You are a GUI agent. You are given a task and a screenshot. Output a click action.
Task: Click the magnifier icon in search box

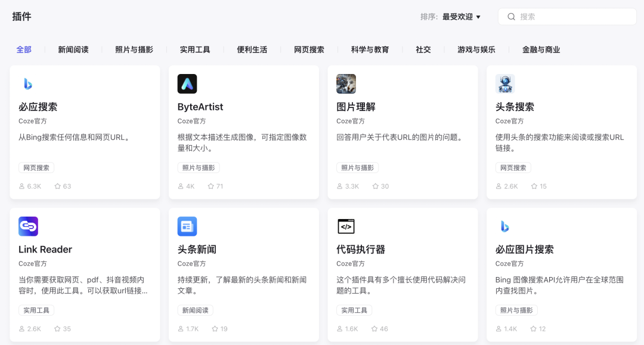[512, 17]
